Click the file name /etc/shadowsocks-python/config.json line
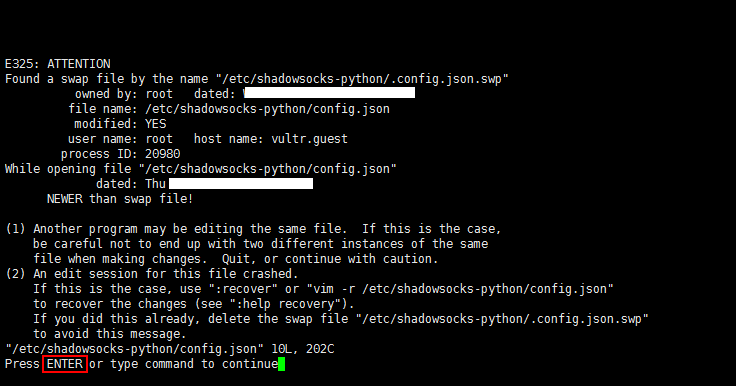Image resolution: width=736 pixels, height=386 pixels. point(229,109)
